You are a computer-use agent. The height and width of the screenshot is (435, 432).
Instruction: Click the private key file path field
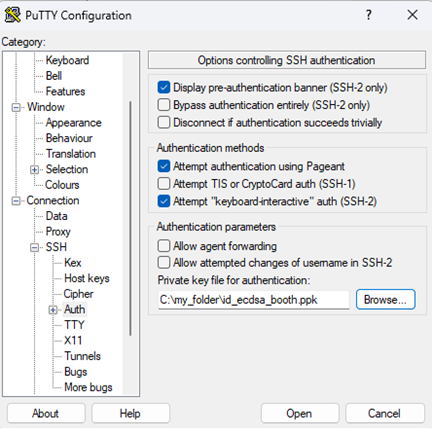[254, 300]
